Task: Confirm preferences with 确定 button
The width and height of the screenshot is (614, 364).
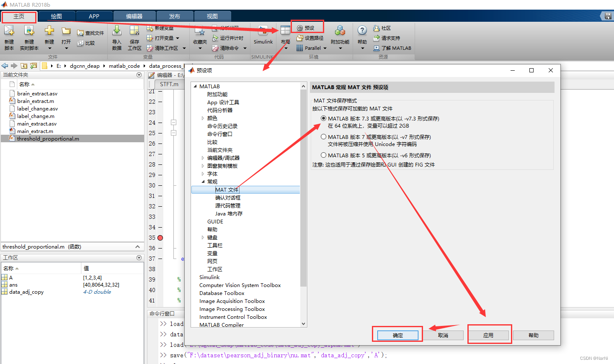Action: (396, 335)
